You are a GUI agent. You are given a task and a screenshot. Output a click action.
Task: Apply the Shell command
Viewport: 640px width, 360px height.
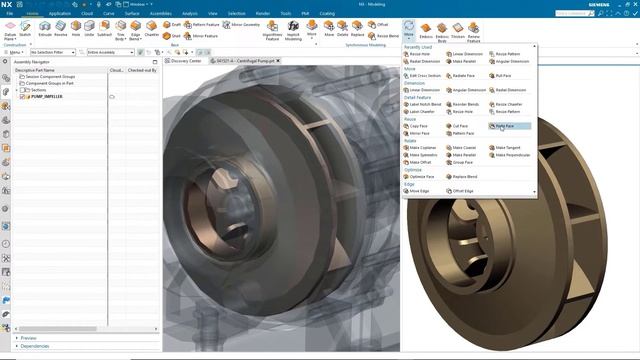point(171,36)
